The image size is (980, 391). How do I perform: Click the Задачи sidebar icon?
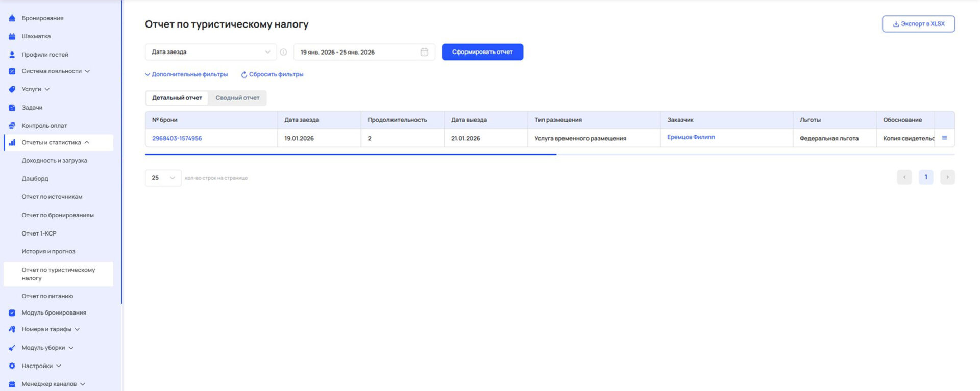(12, 108)
